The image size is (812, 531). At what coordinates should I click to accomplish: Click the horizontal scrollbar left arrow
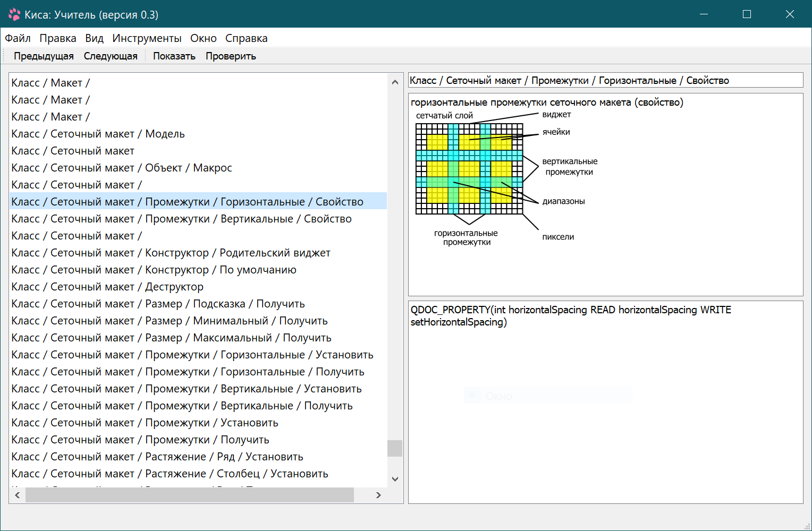(18, 495)
